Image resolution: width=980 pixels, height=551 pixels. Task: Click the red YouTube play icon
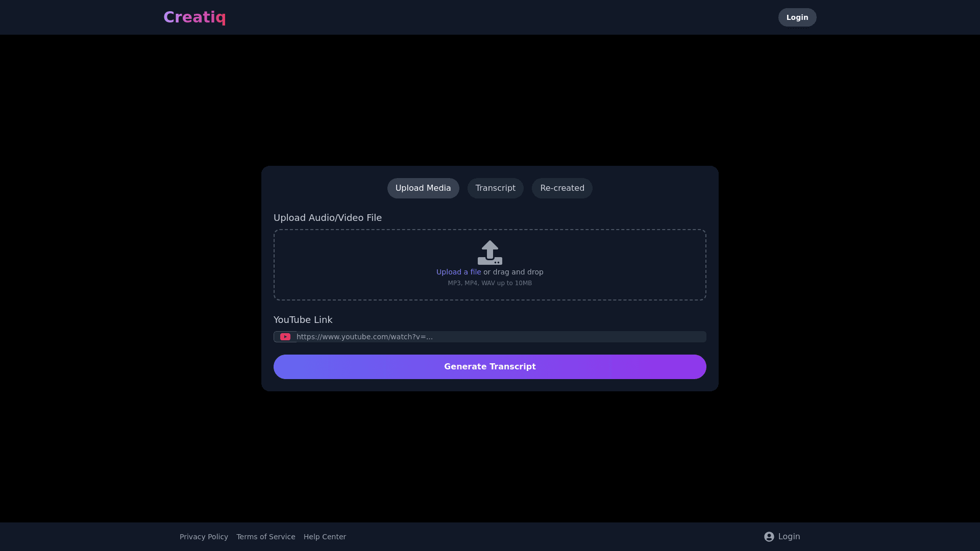click(285, 337)
